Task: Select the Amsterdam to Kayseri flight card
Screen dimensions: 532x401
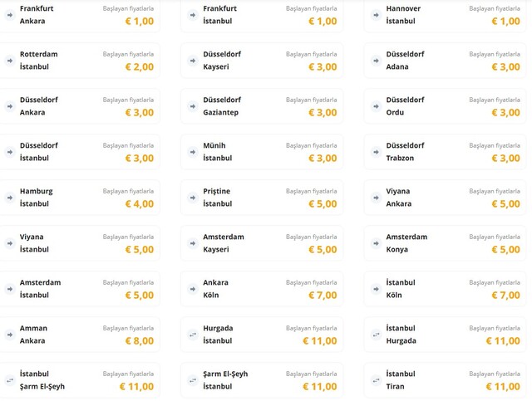Action: click(x=261, y=243)
